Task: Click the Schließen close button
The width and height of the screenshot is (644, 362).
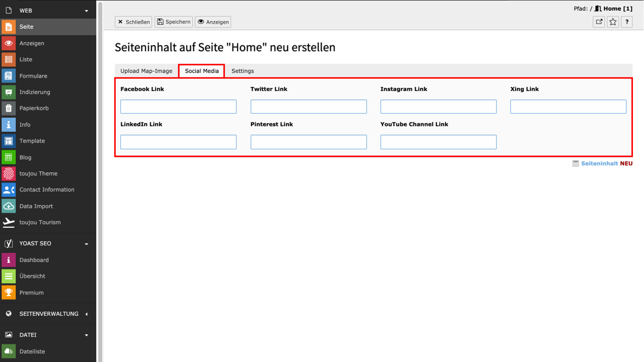Action: [133, 22]
